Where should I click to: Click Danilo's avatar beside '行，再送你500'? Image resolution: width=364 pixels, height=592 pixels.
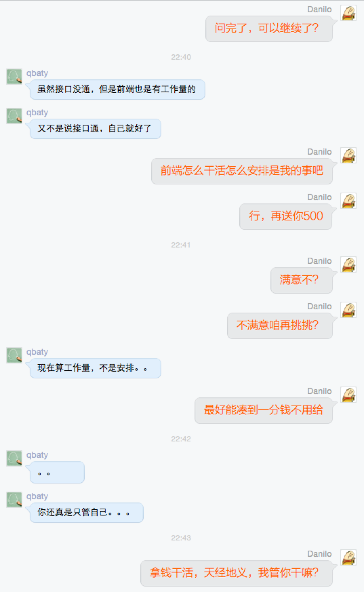point(348,201)
